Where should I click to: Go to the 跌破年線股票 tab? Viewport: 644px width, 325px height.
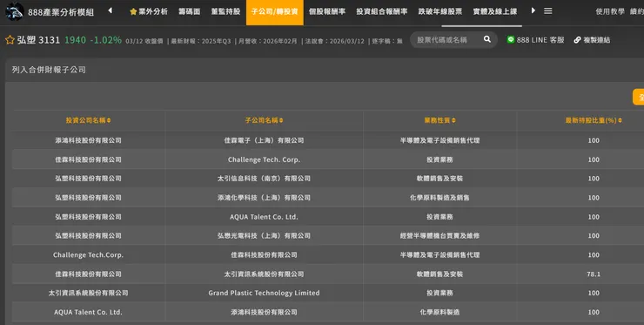[439, 11]
